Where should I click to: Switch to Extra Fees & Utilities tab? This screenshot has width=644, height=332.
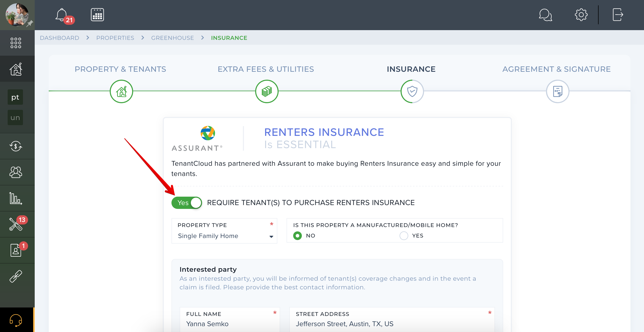click(x=266, y=69)
